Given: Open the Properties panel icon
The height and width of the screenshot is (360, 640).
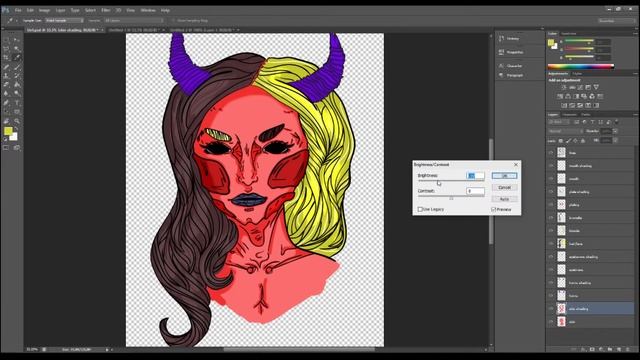Looking at the screenshot, I should pos(501,52).
